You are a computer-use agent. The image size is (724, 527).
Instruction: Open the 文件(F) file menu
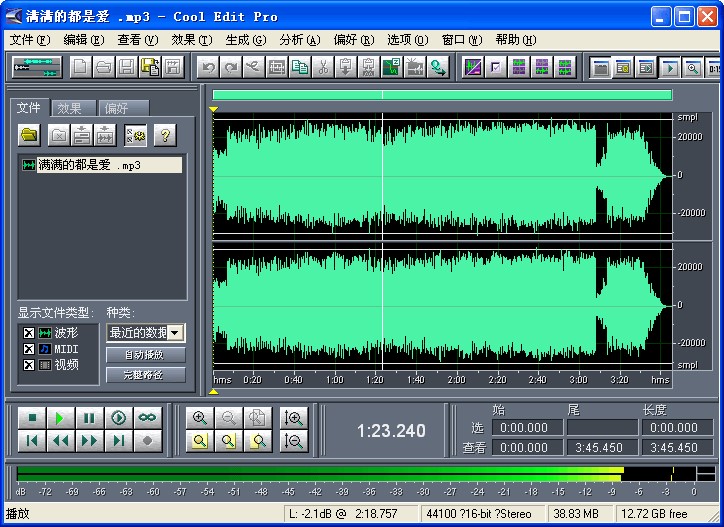(29, 40)
